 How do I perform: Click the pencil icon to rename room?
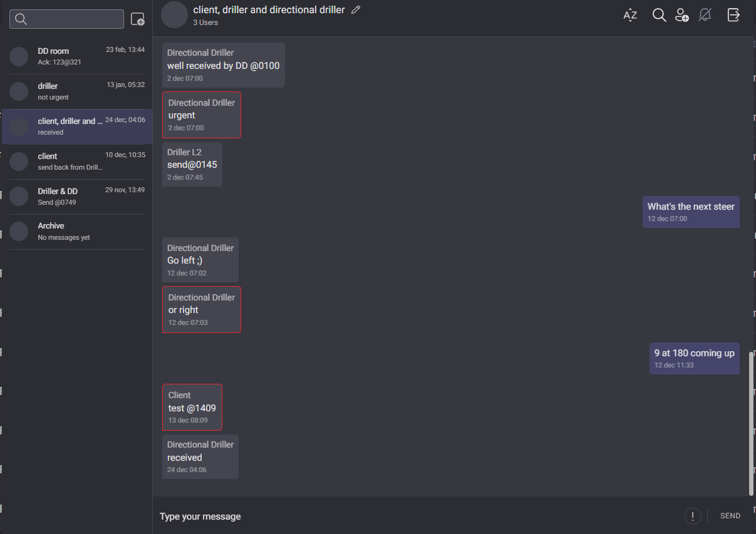tap(356, 10)
